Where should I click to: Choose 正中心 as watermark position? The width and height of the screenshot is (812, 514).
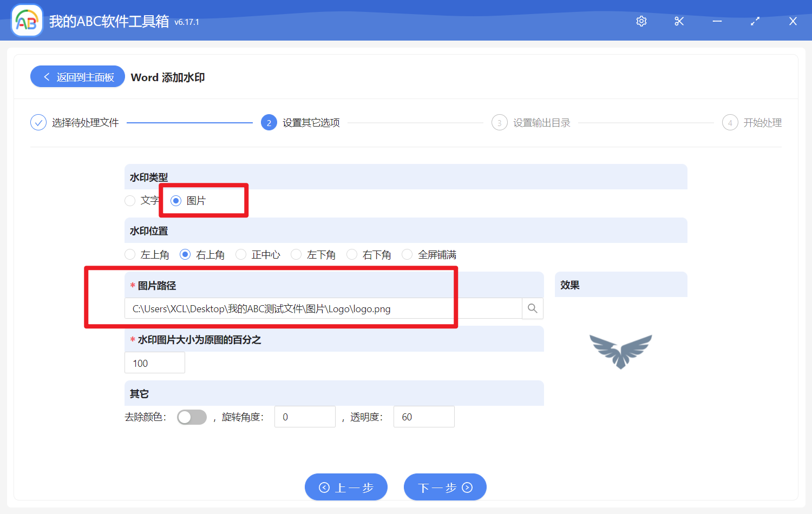[x=240, y=254]
